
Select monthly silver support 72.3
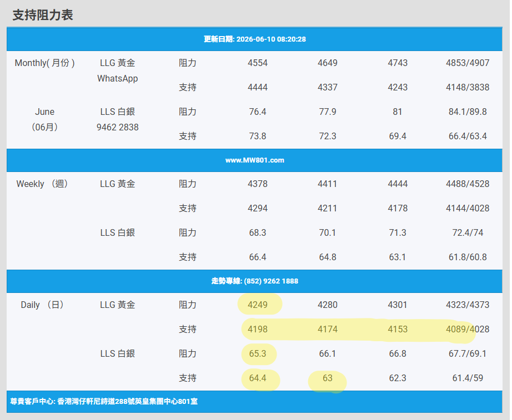click(x=328, y=136)
